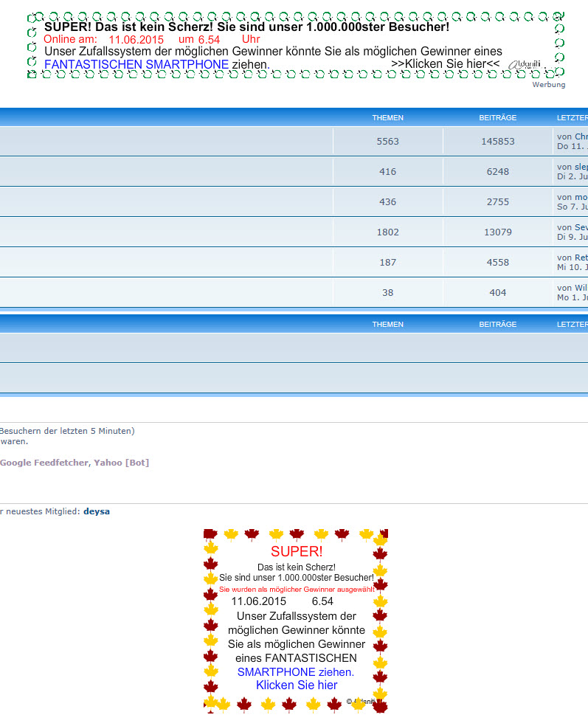588x715 pixels.
Task: Select the posts count 404
Action: tap(498, 292)
